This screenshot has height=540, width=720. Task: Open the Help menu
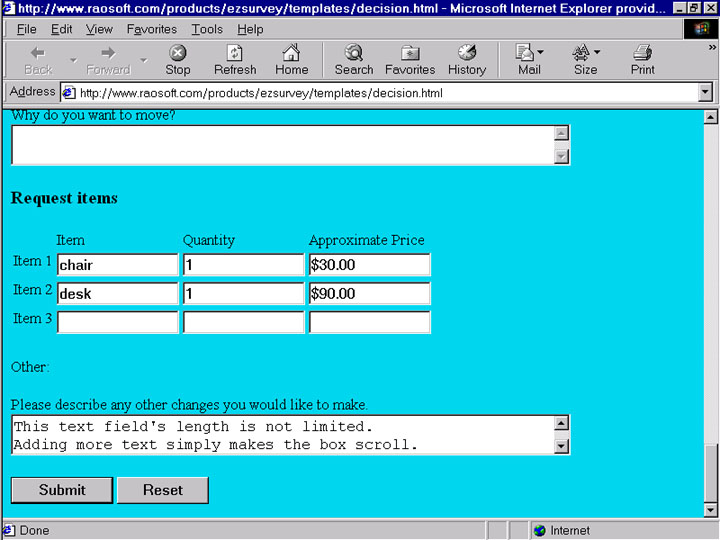tap(250, 29)
